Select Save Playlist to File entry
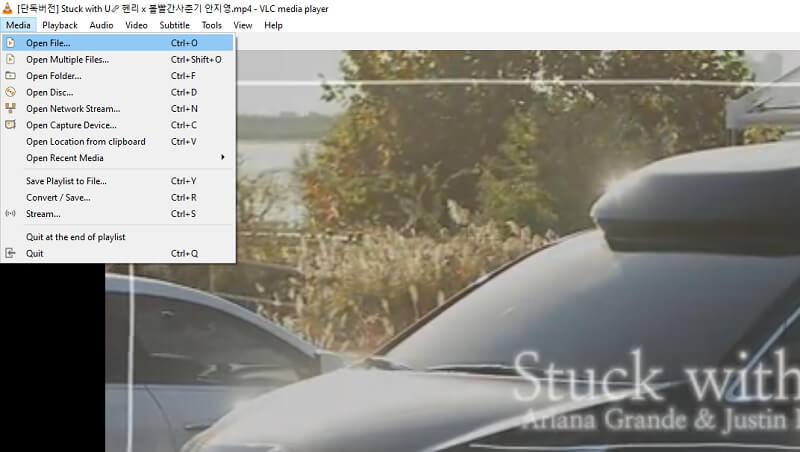Viewport: 800px width, 452px height. (66, 181)
